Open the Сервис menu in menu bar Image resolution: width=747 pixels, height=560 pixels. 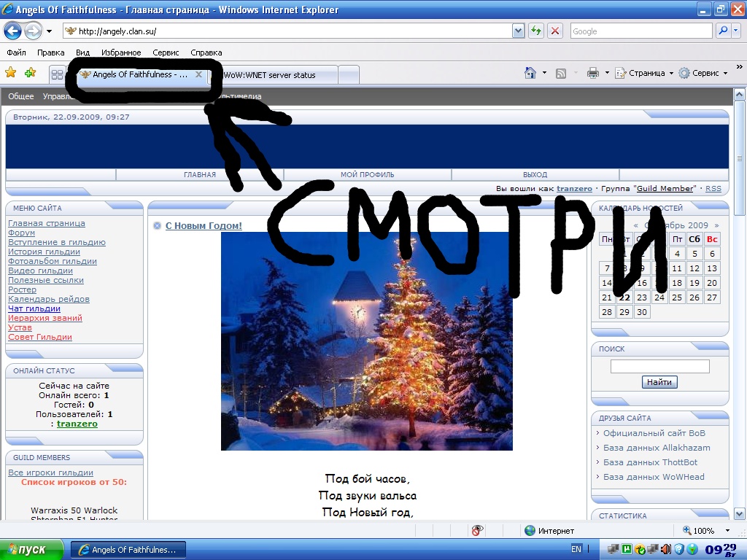(166, 52)
